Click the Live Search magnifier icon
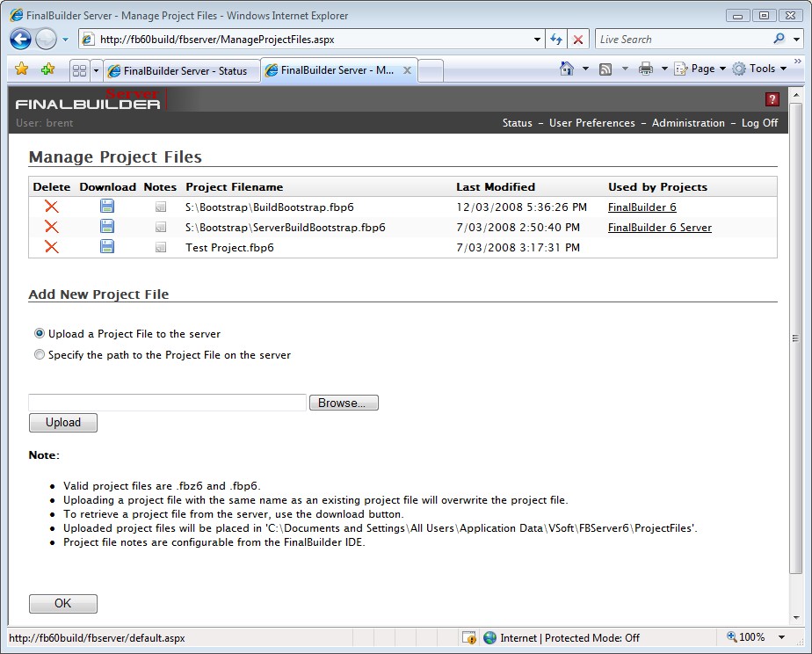 (x=779, y=39)
